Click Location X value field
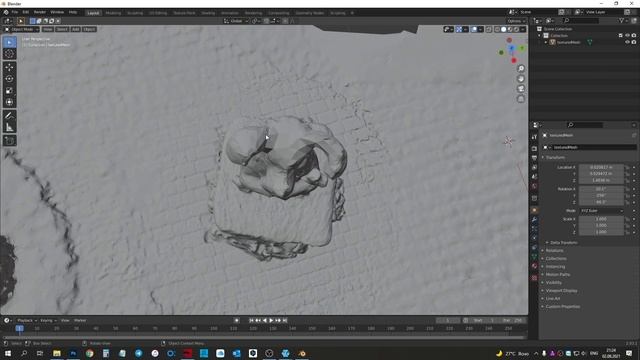This screenshot has width=640, height=360. pyautogui.click(x=601, y=167)
